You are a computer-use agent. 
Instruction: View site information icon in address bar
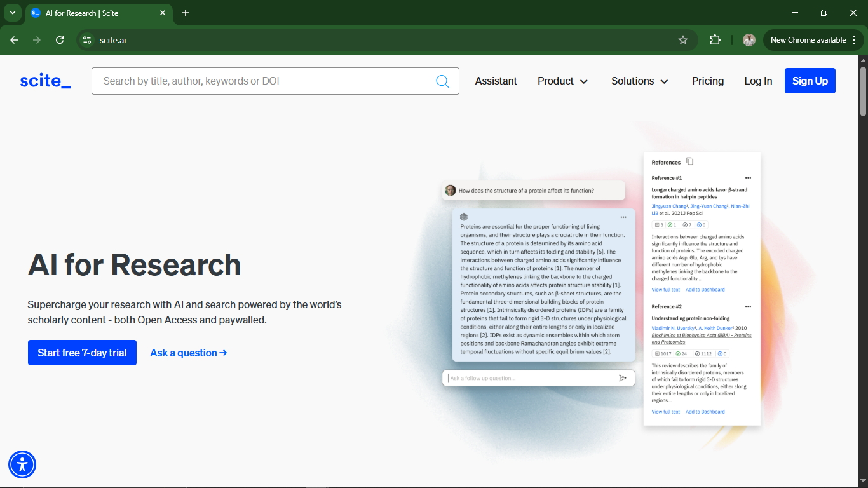coord(87,40)
